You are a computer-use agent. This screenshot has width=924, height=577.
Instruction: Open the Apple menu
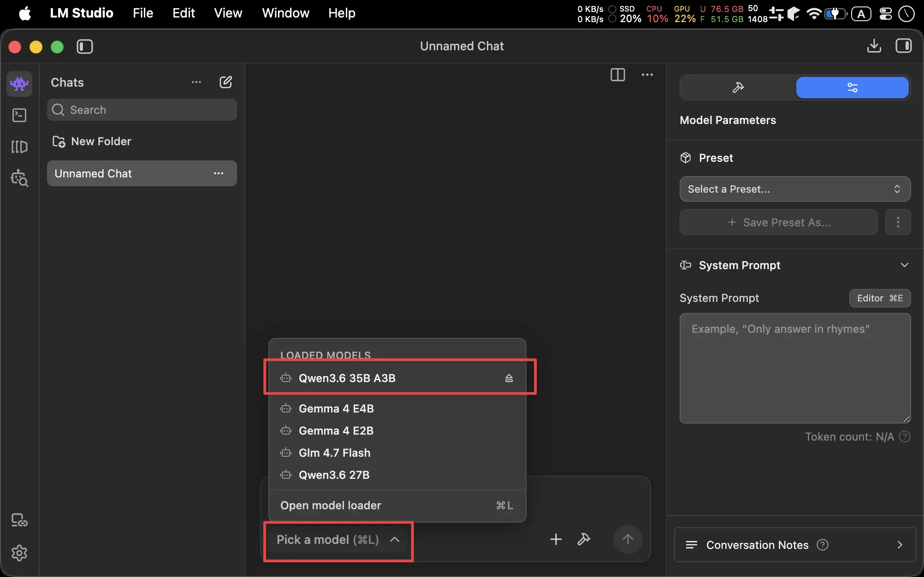pos(25,13)
